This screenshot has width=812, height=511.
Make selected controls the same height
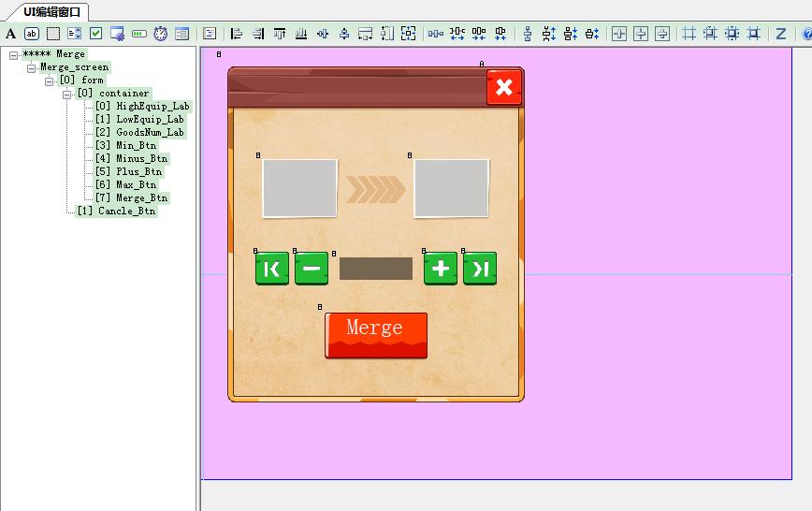[387, 34]
